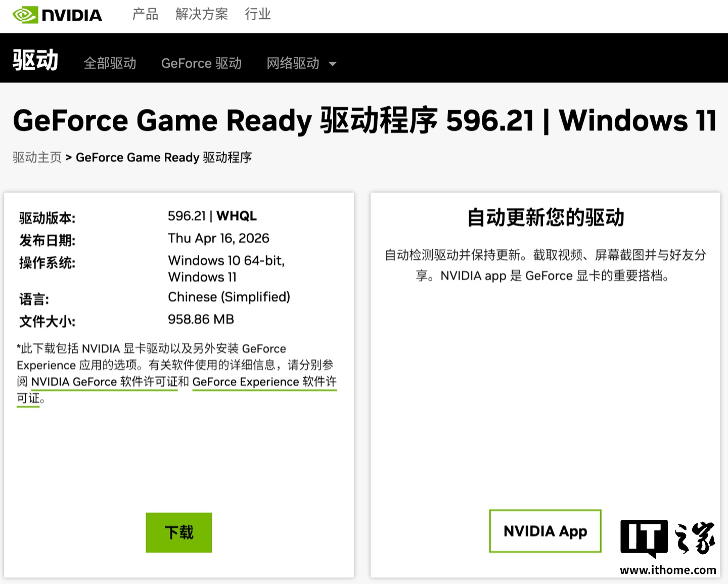Click the 958.86 MB file size value
The width and height of the screenshot is (728, 584).
201,320
